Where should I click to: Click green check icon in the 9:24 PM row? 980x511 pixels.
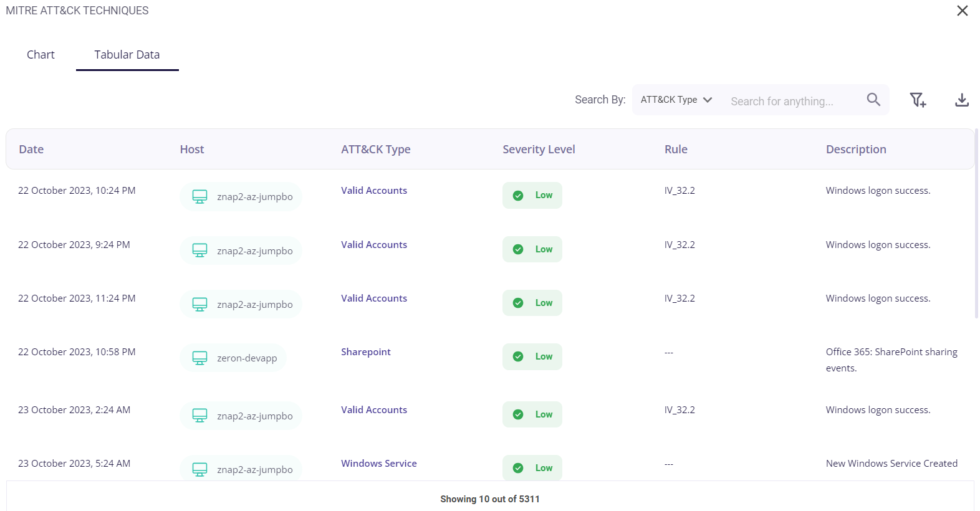[518, 249]
